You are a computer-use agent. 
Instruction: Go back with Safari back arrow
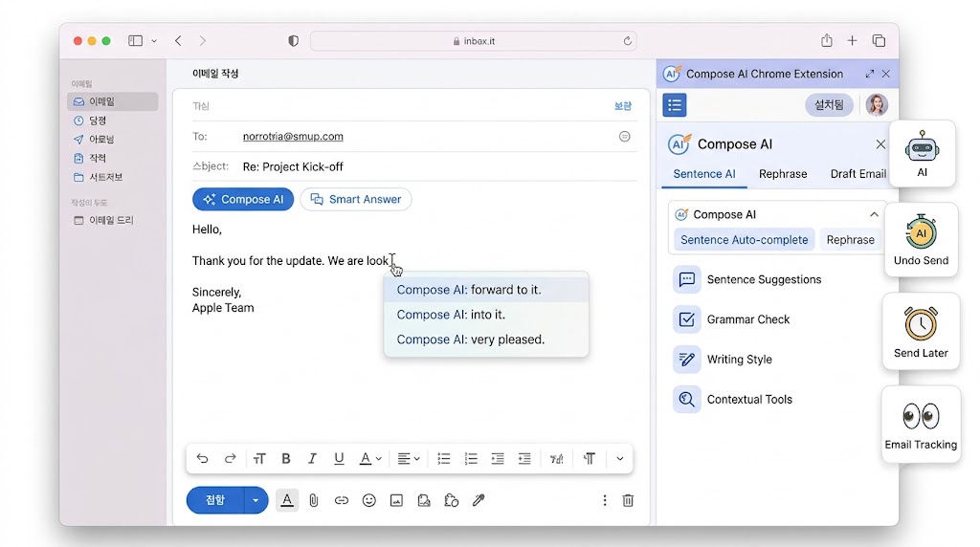coord(179,40)
